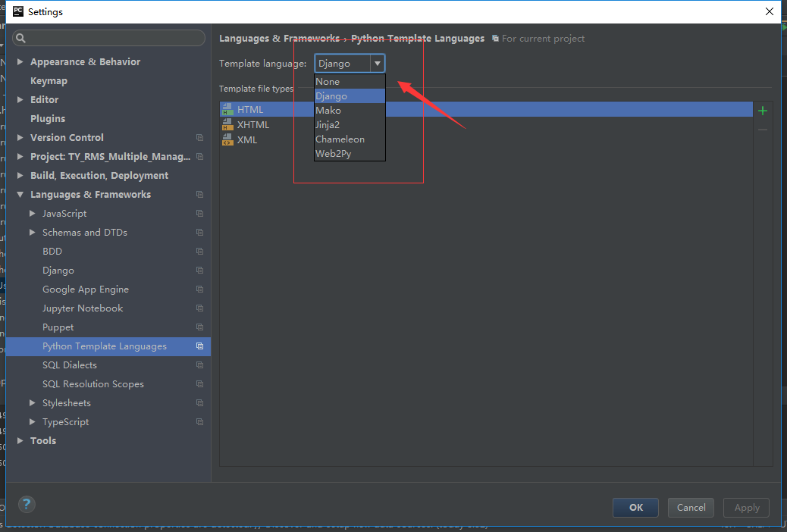Choose Chameleon template language
This screenshot has height=532, width=787.
[350, 139]
